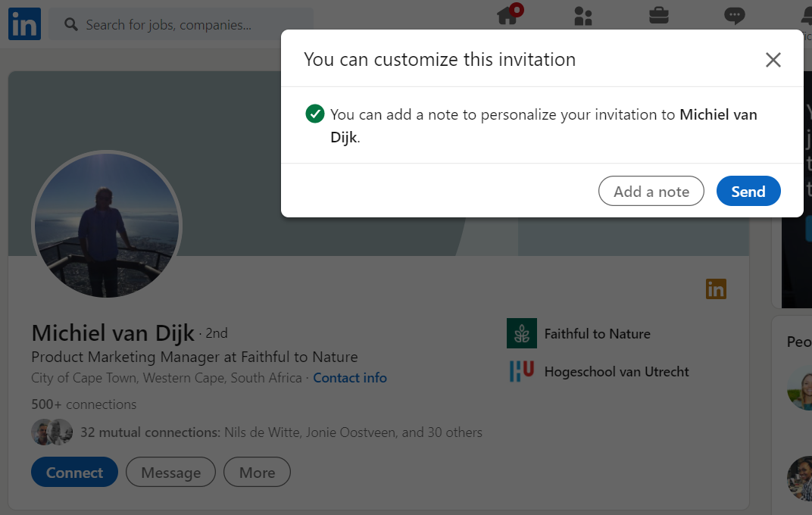
Task: Expand the More options button
Action: point(257,473)
